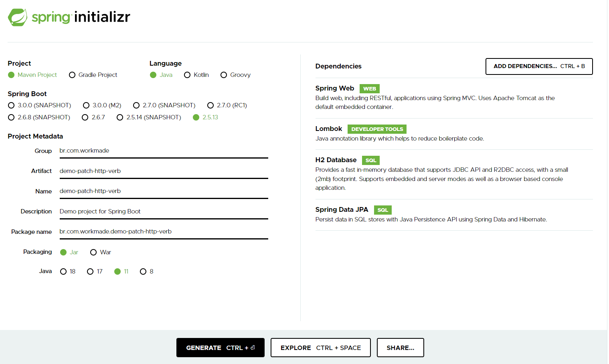Click the DEVELOPER TOOLS tag badge
The height and width of the screenshot is (364, 609).
(377, 129)
